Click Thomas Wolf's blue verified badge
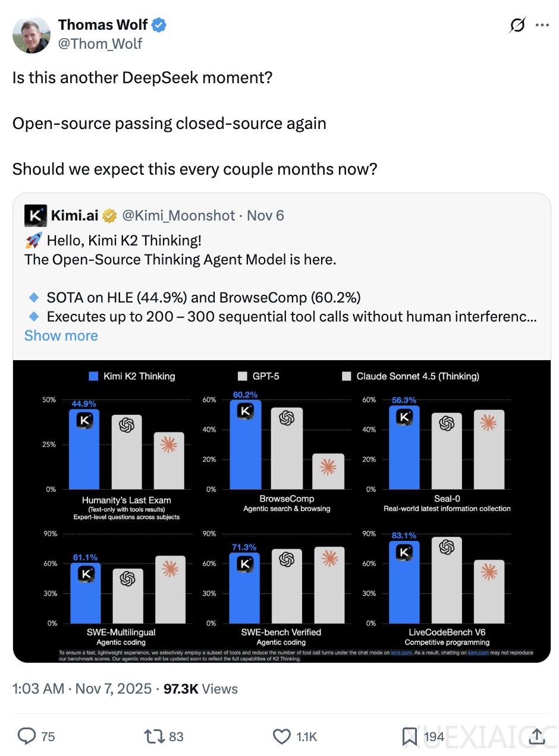The height and width of the screenshot is (756, 559). tap(159, 25)
